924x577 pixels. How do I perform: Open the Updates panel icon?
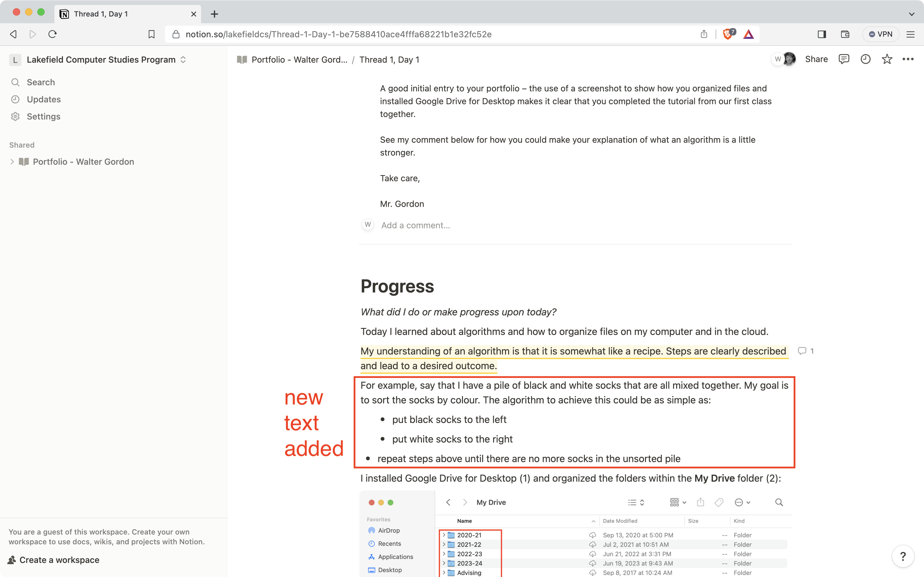pos(15,98)
